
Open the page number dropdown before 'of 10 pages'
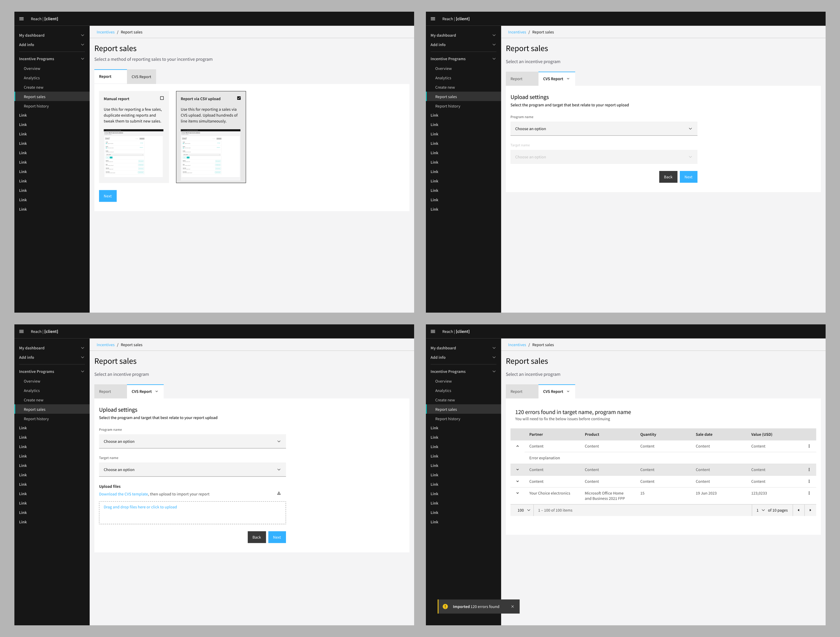(x=760, y=510)
